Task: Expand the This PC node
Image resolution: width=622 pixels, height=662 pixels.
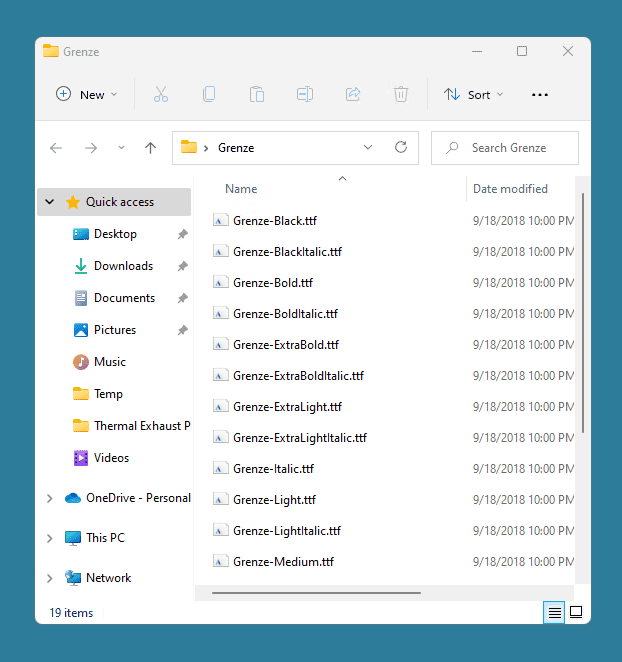Action: tap(49, 538)
